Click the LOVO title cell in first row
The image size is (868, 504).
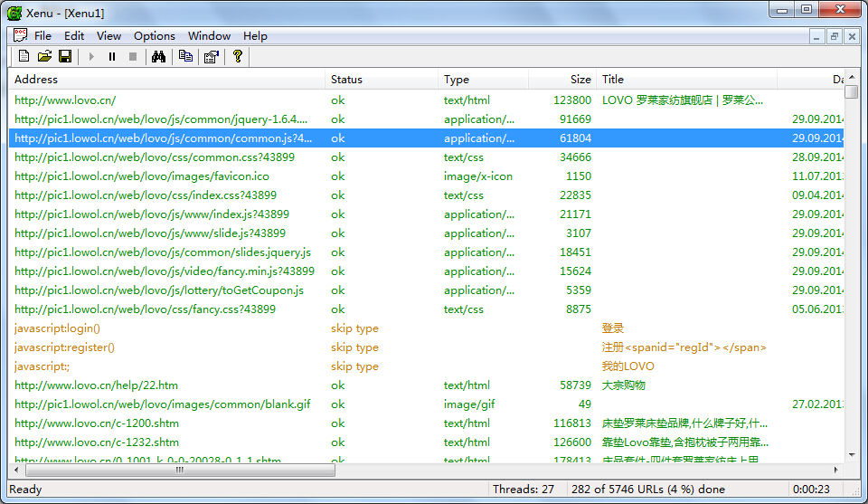point(683,100)
